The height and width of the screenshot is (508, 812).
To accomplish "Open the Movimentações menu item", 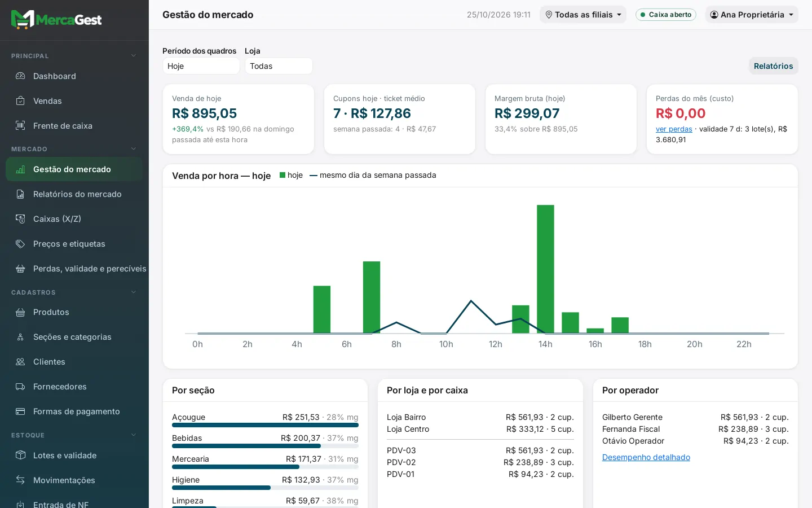I will point(74,480).
